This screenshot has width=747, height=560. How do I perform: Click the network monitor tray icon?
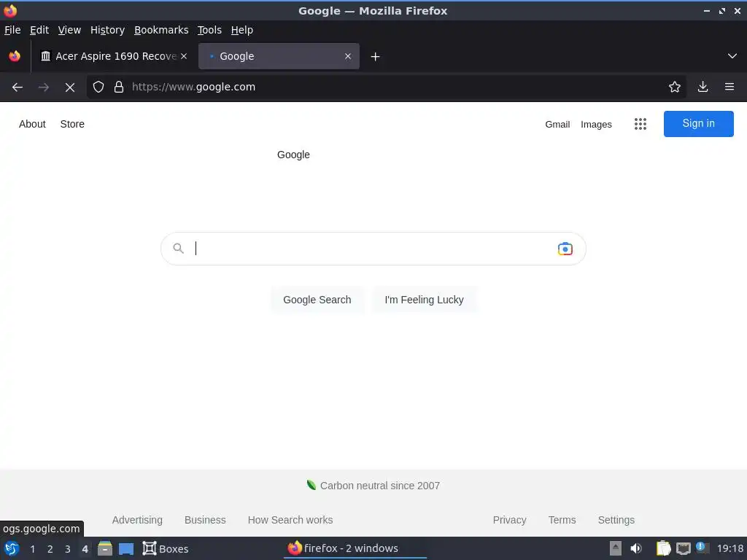[684, 548]
